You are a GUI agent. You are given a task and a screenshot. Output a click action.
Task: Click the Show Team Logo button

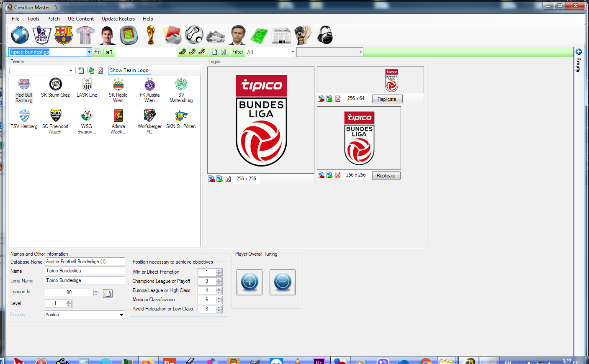pyautogui.click(x=129, y=70)
